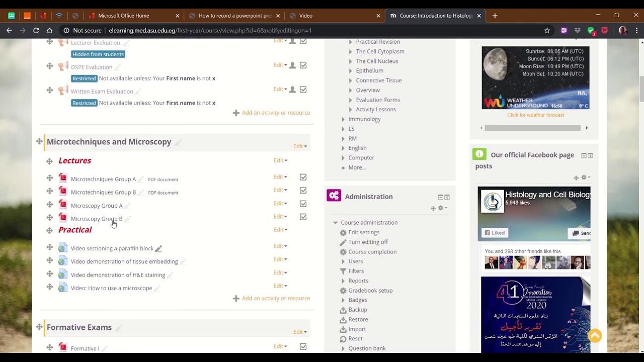Click the plus icon for Add an activity under Practical
This screenshot has height=362, width=644.
236,298
